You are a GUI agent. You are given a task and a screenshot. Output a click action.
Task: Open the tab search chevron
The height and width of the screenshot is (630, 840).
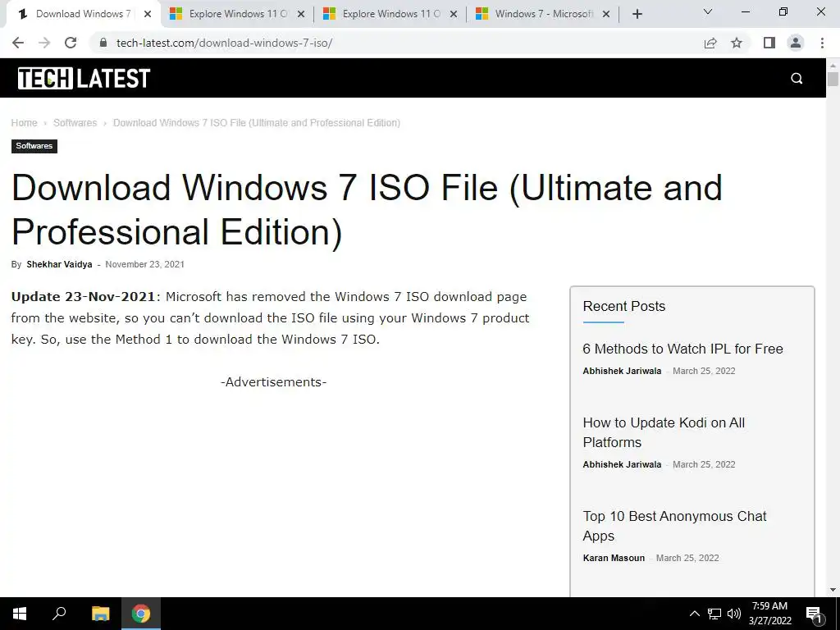pyautogui.click(x=708, y=11)
